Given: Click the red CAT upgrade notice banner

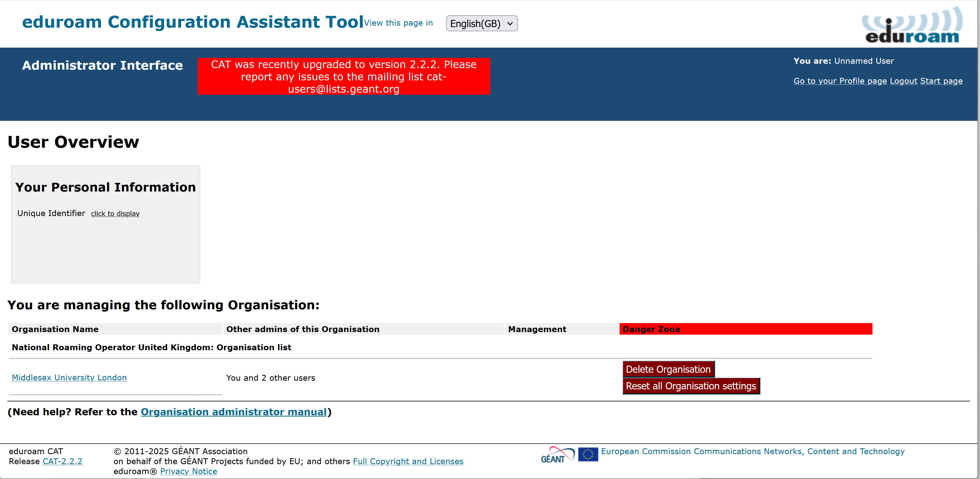Looking at the screenshot, I should pyautogui.click(x=344, y=77).
